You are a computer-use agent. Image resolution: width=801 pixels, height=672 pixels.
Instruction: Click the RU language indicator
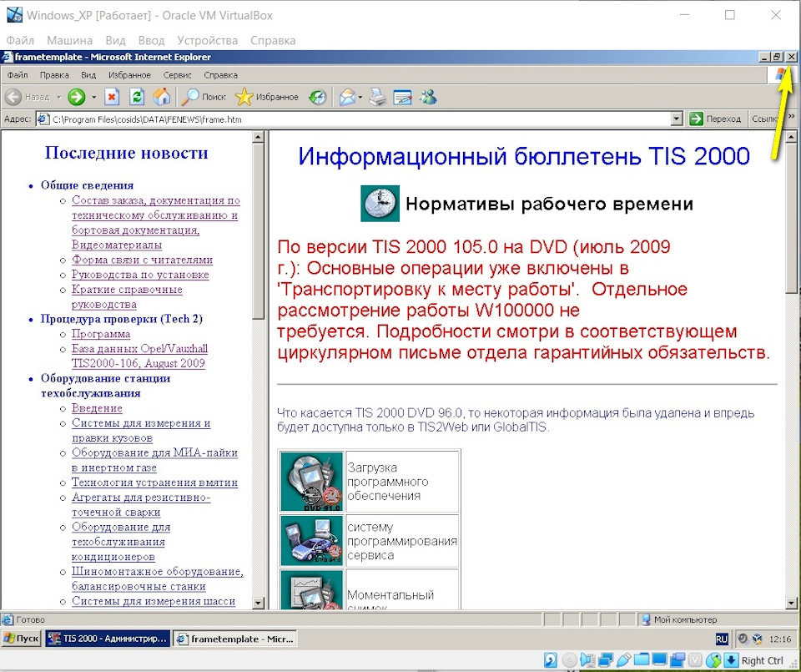tap(721, 639)
